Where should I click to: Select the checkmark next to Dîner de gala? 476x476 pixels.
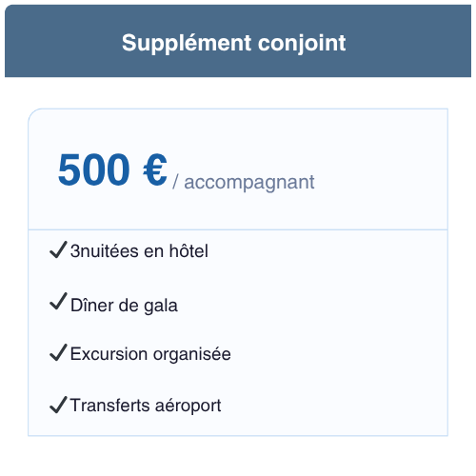pos(58,301)
